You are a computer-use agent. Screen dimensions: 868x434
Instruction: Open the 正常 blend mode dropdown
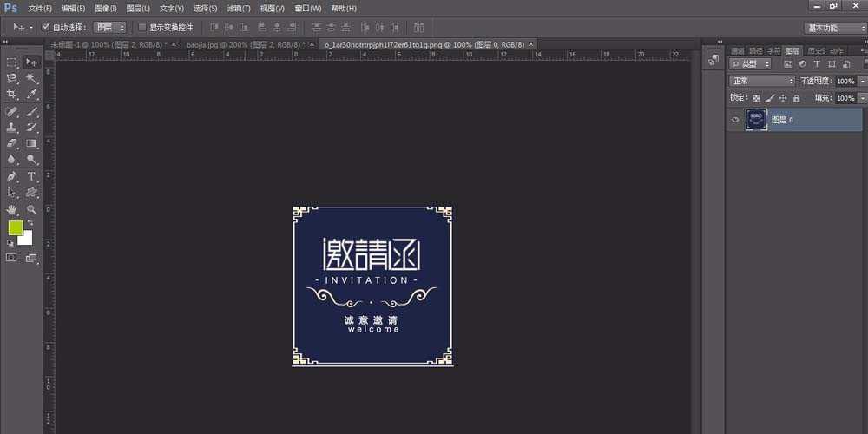(761, 81)
